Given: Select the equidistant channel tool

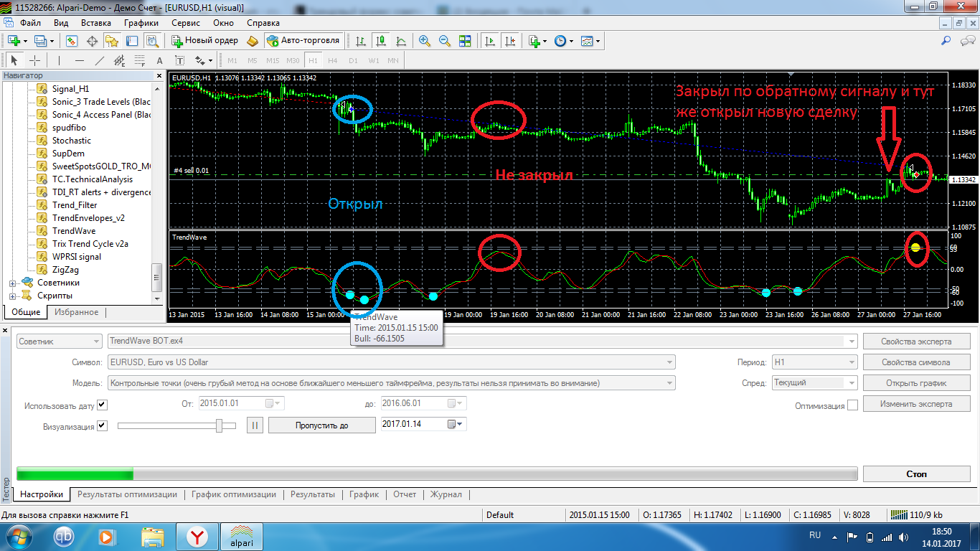Looking at the screenshot, I should pyautogui.click(x=119, y=60).
